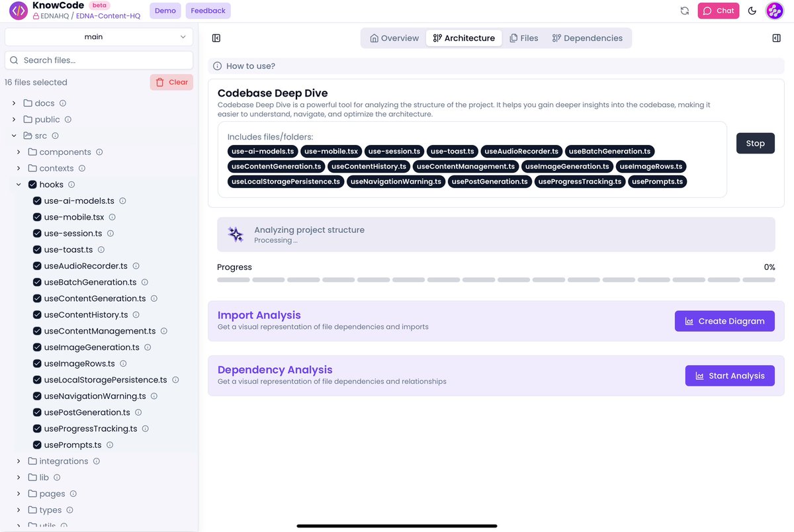View info for the hooks folder

click(x=73, y=184)
